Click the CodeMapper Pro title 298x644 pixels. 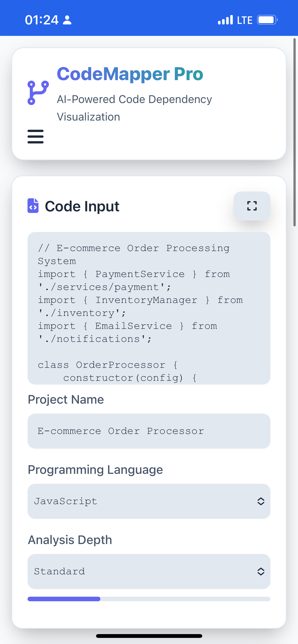130,74
